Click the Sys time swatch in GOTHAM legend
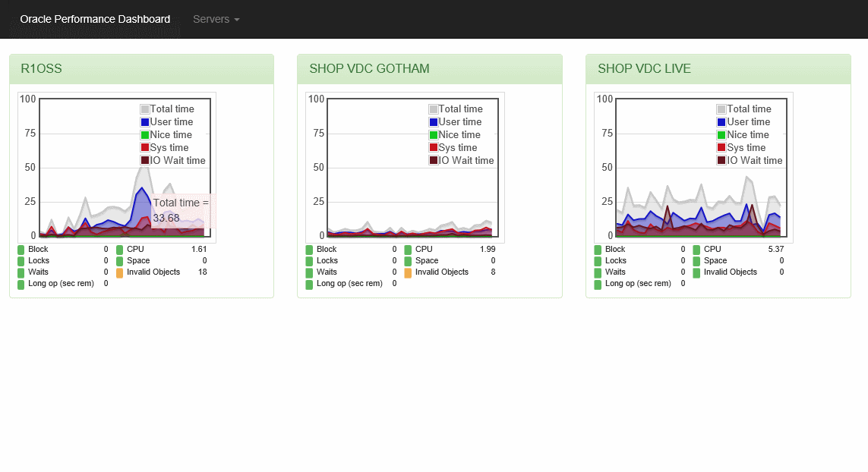The image size is (868, 472). (434, 148)
